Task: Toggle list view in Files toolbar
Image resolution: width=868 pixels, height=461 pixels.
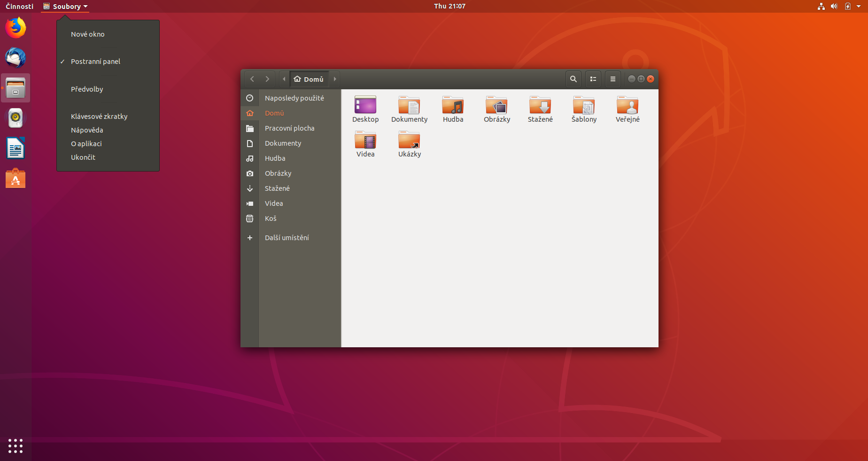Action: (593, 79)
